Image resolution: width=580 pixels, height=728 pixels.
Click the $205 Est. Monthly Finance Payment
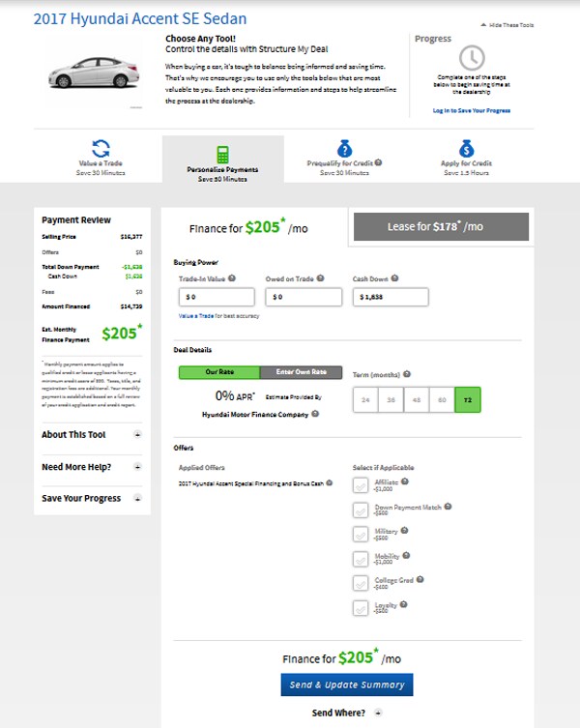(122, 333)
